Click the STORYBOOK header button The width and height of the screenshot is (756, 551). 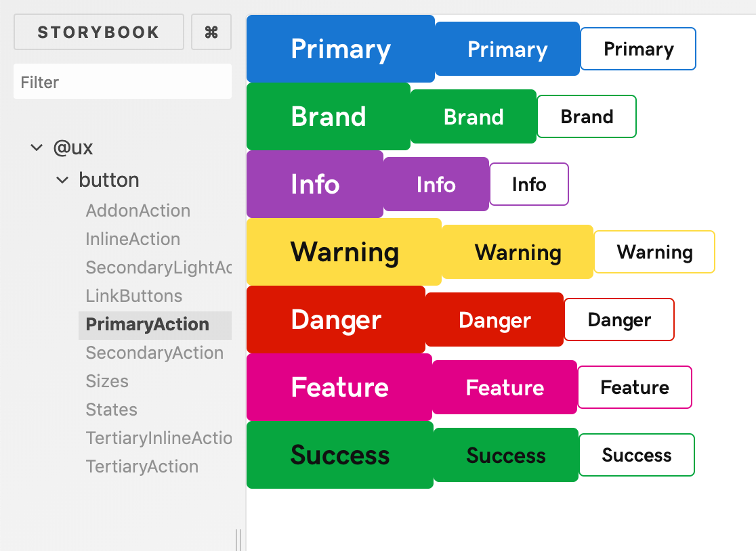(99, 32)
